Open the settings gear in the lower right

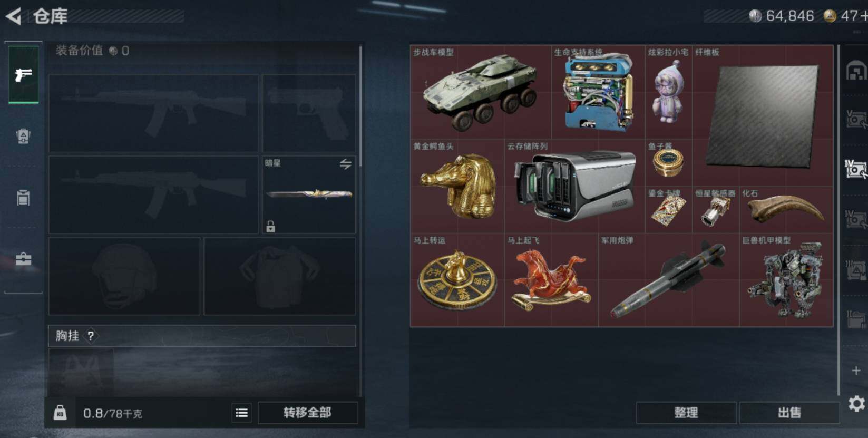click(856, 404)
